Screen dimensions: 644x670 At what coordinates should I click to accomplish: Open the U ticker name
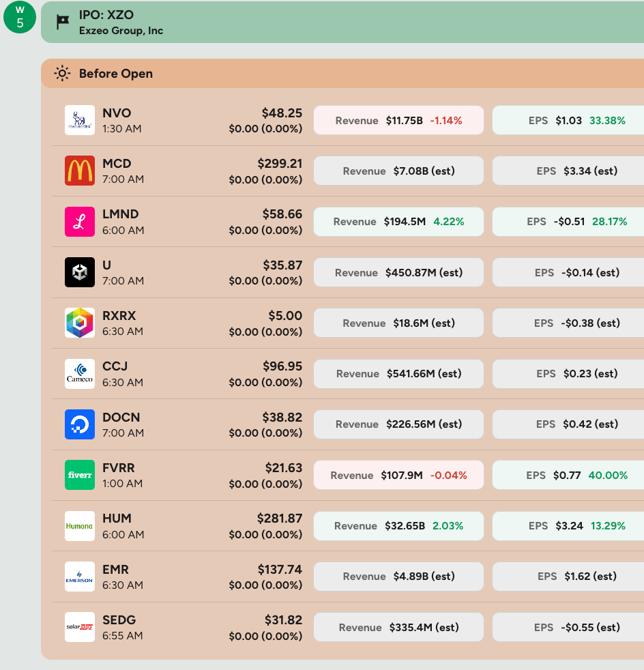coord(107,265)
